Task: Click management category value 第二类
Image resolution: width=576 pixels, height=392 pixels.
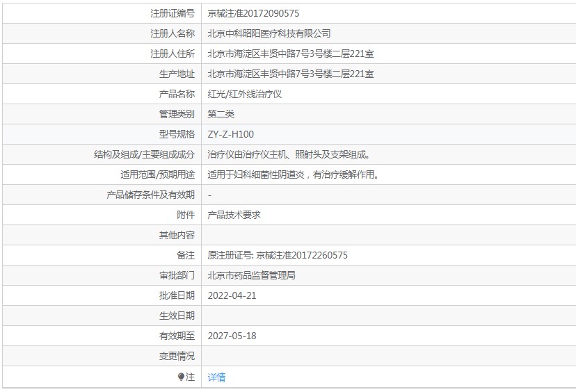Action: (x=221, y=114)
